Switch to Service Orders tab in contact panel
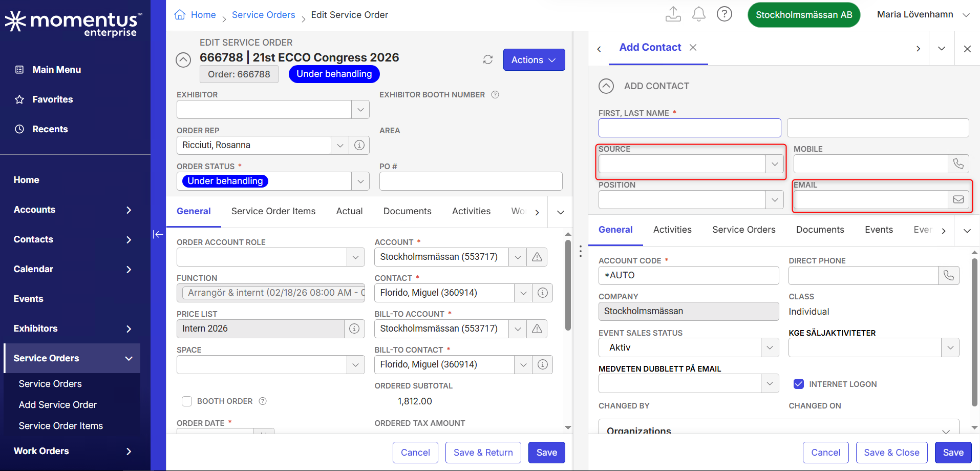980x471 pixels. point(743,230)
